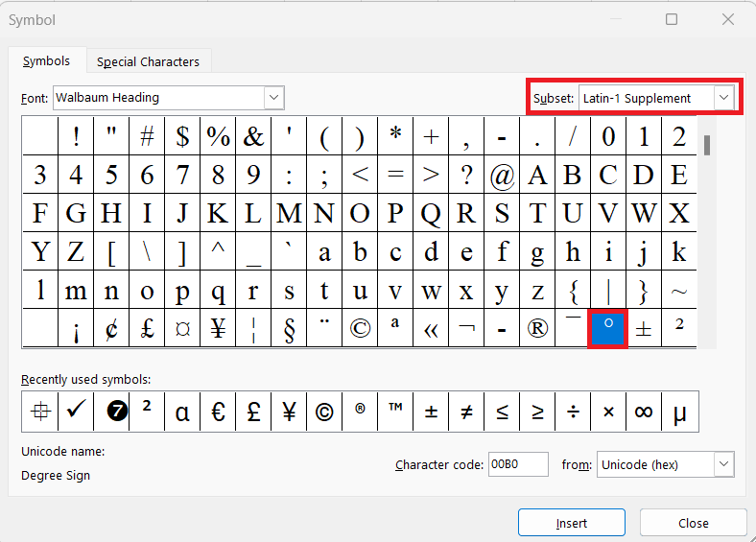Pick the at sign @ in grid
Screen dimensions: 756x542
[x=502, y=174]
